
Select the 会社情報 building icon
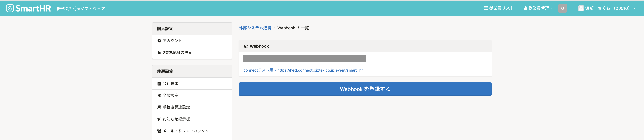point(159,84)
